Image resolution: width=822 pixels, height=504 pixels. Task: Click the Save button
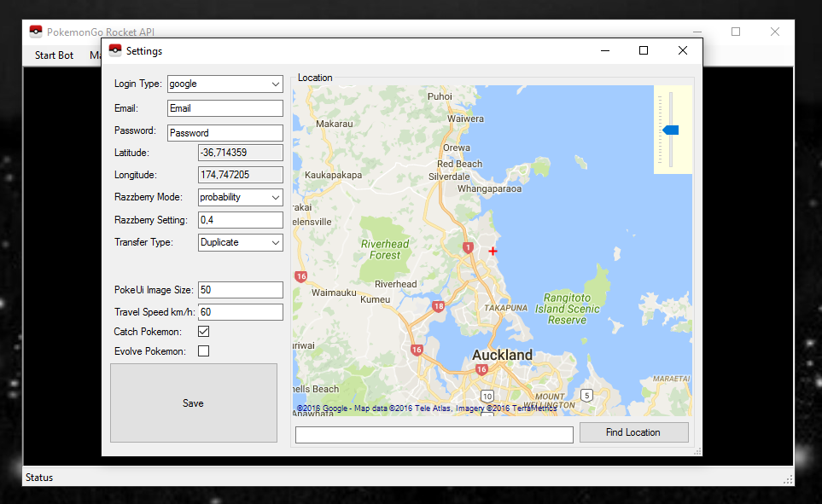pyautogui.click(x=194, y=403)
